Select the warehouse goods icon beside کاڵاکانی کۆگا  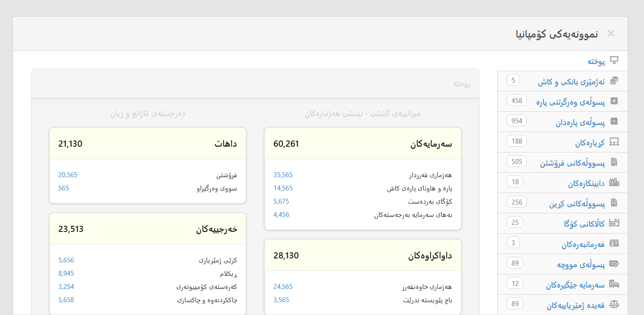[x=614, y=223]
